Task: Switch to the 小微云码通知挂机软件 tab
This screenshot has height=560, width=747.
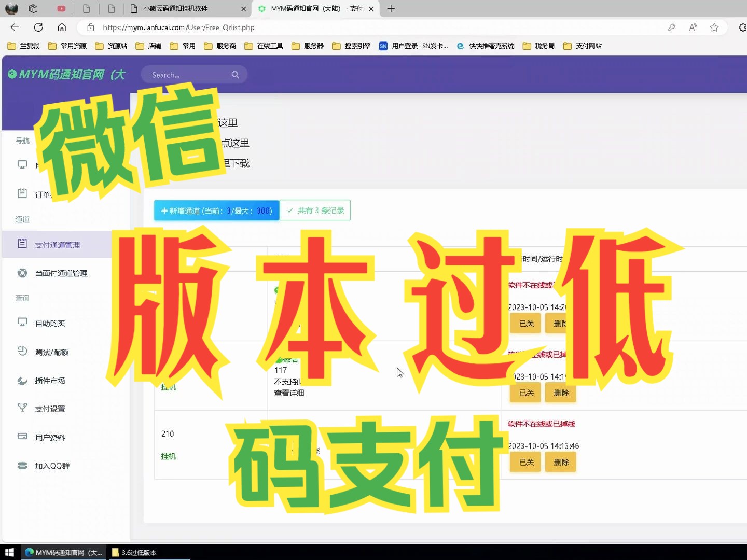Action: (x=182, y=9)
